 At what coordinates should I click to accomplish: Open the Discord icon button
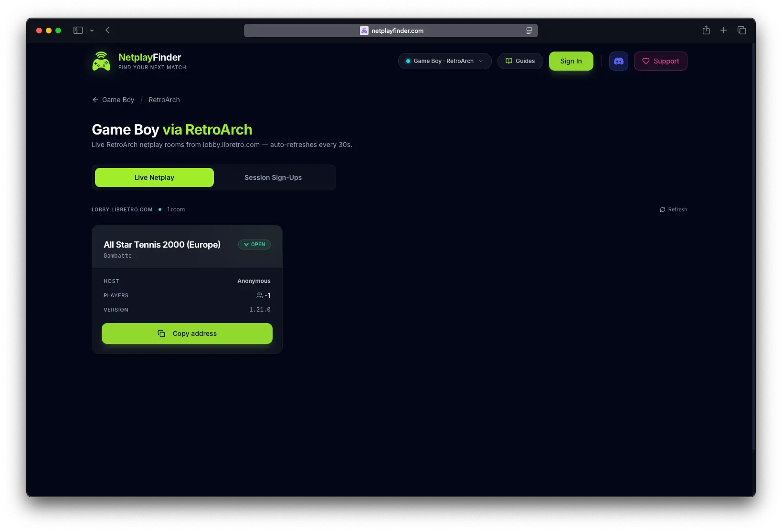pos(618,61)
